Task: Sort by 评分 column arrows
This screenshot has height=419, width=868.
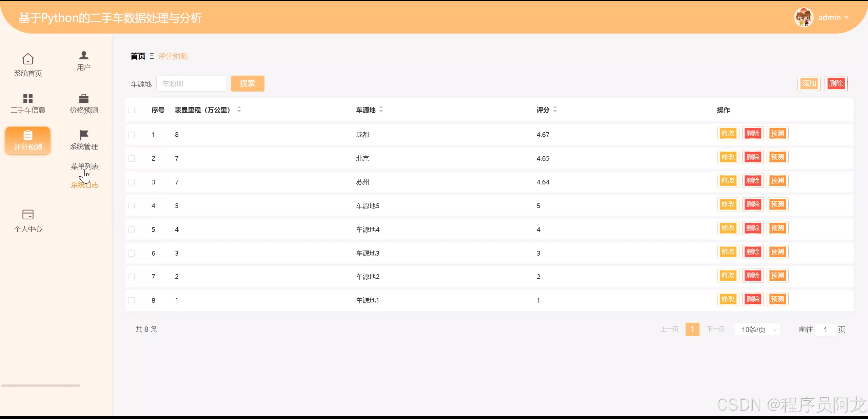Action: point(555,110)
